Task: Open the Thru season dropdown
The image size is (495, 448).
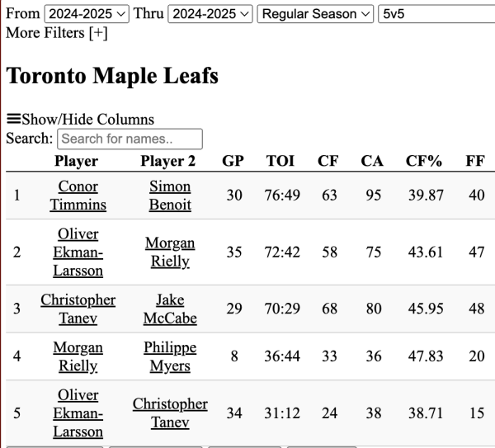Action: click(210, 14)
